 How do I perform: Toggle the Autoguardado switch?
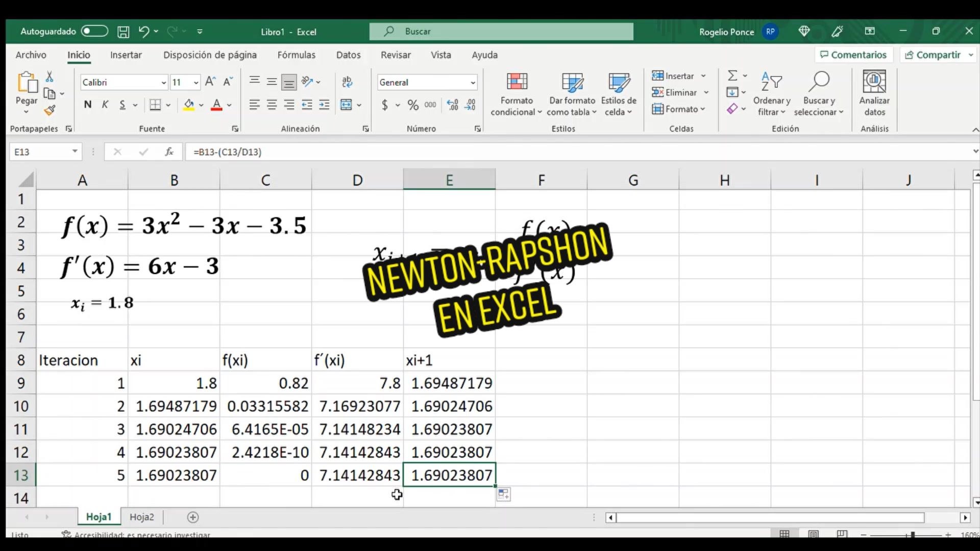pyautogui.click(x=94, y=32)
